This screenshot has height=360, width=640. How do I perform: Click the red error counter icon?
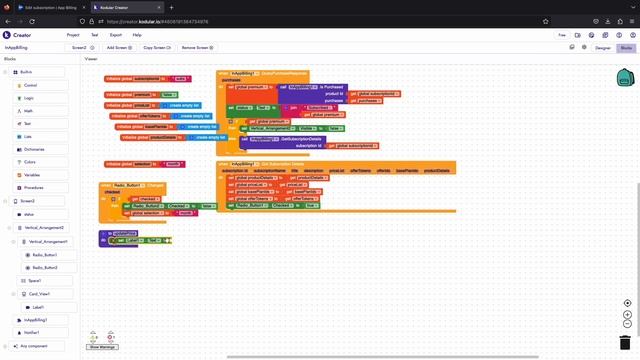point(110,337)
